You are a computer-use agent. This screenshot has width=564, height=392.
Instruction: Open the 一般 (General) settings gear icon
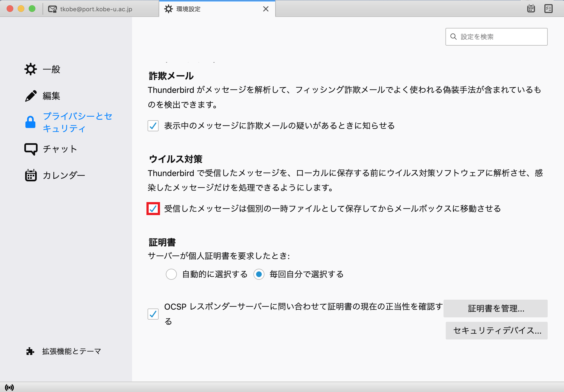tap(30, 69)
